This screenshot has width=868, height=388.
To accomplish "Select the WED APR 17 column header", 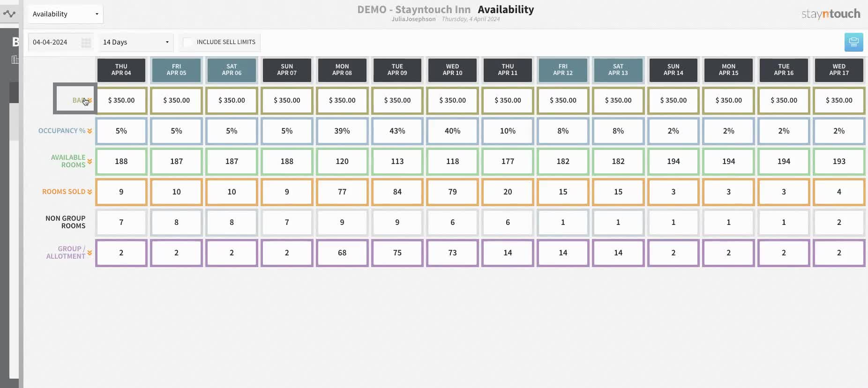I will click(x=839, y=70).
